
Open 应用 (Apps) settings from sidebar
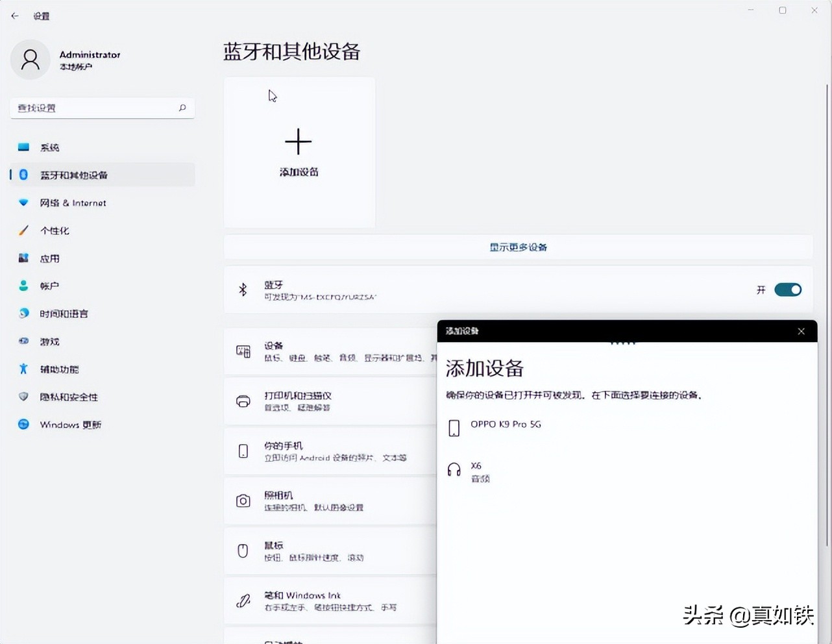point(49,258)
